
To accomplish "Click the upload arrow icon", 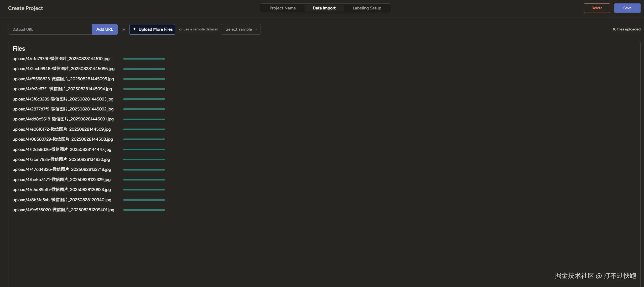I will pyautogui.click(x=134, y=29).
